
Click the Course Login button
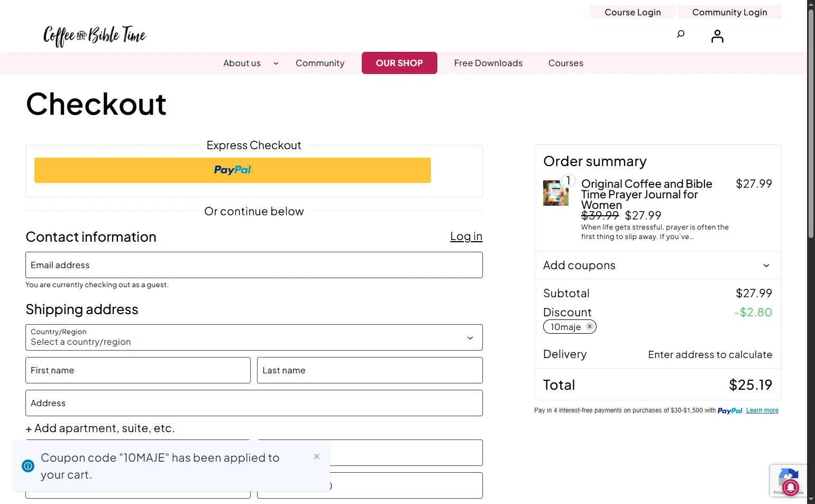[633, 12]
